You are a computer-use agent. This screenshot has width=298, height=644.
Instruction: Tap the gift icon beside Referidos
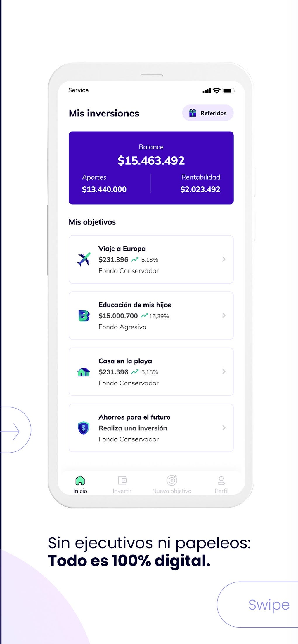[x=193, y=113]
